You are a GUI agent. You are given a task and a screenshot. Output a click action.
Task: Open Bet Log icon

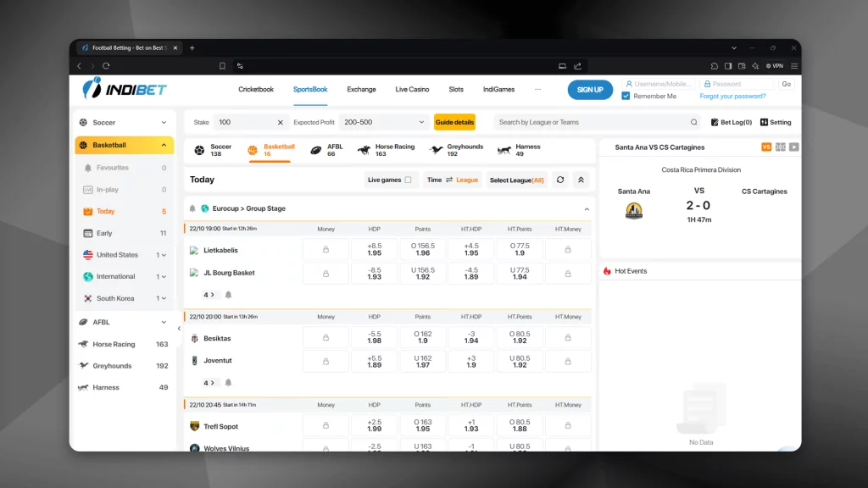(715, 122)
